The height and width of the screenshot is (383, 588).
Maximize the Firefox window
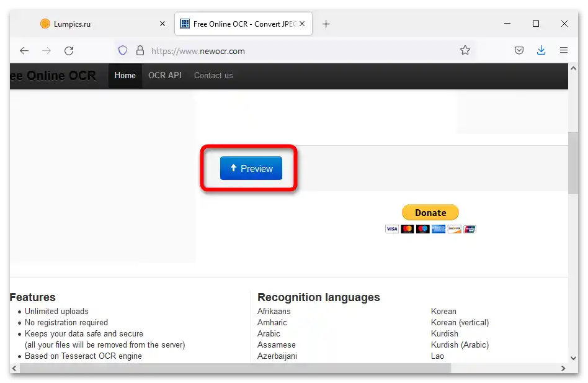536,24
